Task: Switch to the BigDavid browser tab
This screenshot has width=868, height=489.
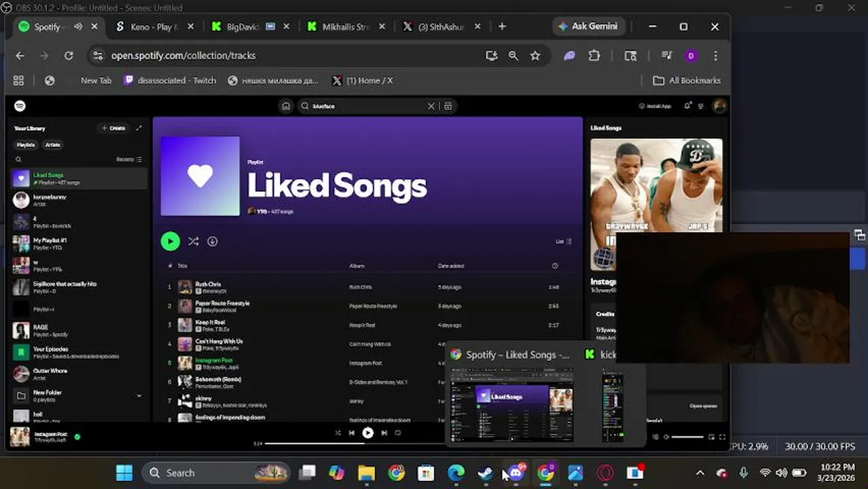Action: (x=250, y=26)
